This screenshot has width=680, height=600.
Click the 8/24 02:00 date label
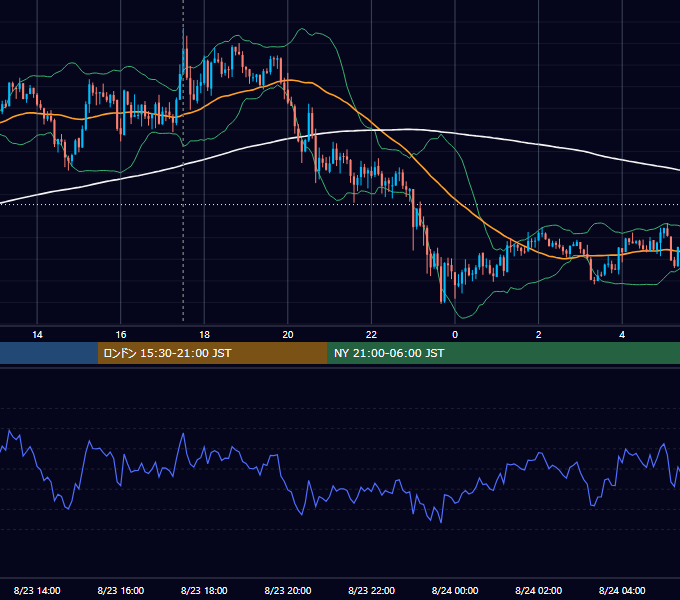click(539, 590)
